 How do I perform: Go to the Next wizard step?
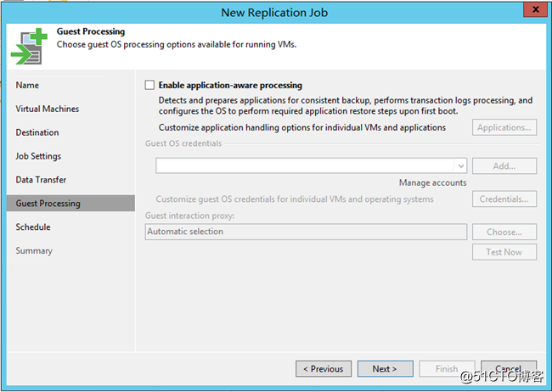(386, 369)
